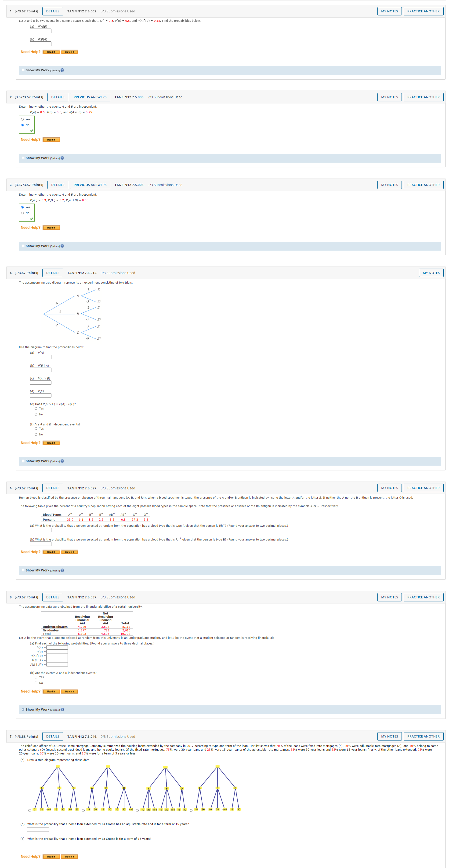The height and width of the screenshot is (868, 449).
Task: Click Watch It button in question 7
Action: click(69, 857)
